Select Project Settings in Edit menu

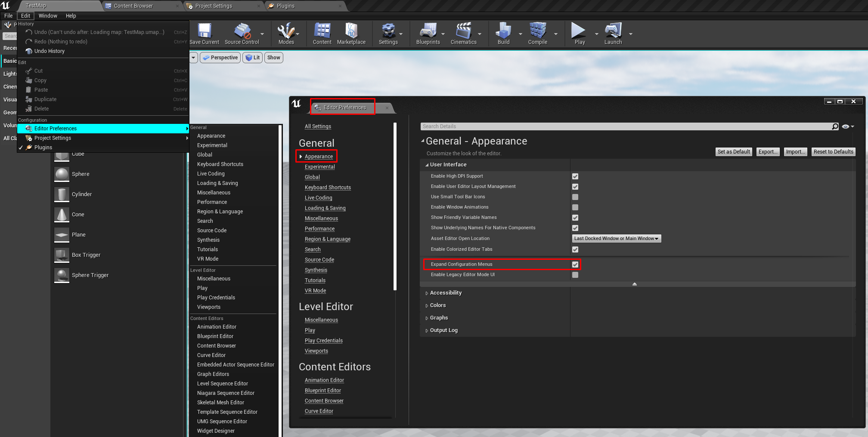click(x=103, y=138)
